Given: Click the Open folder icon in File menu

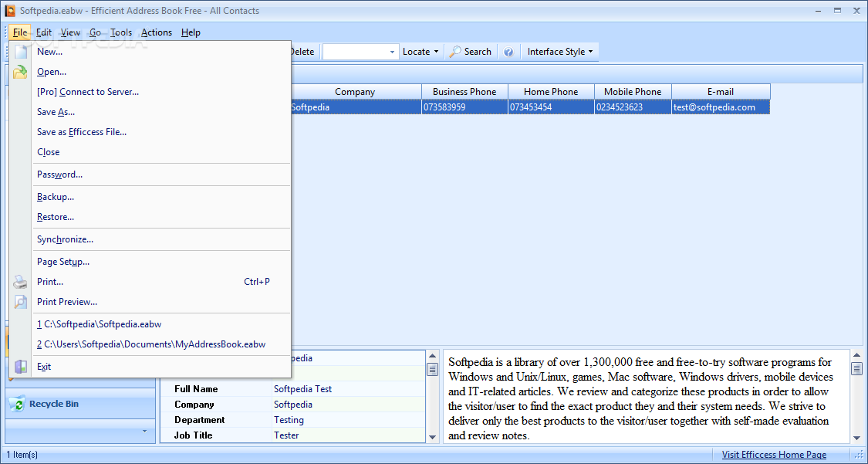Looking at the screenshot, I should (20, 72).
